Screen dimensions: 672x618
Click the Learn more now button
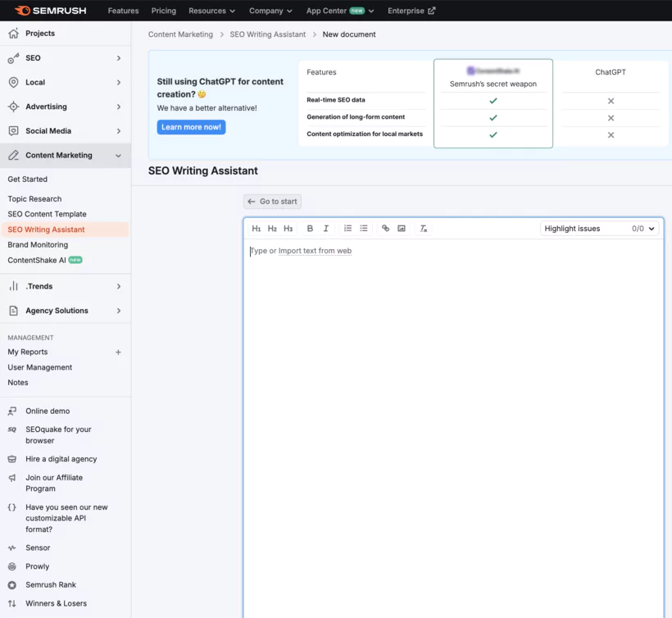tap(191, 127)
